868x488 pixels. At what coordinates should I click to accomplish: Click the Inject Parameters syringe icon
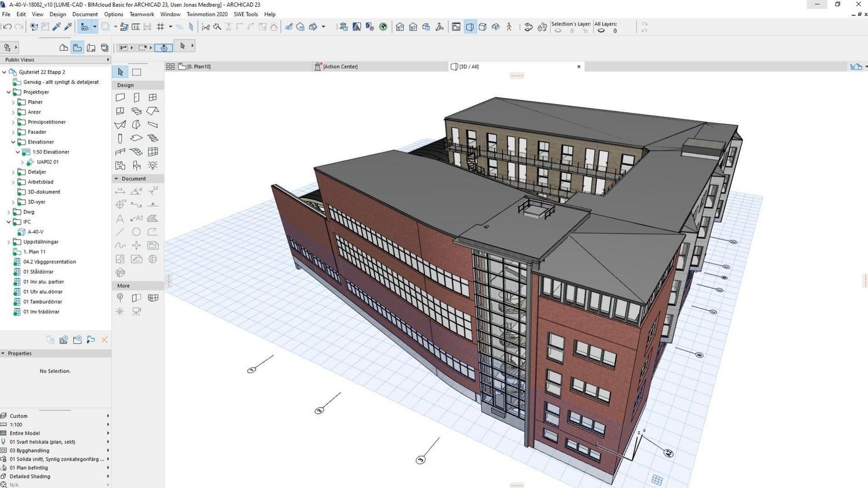click(x=68, y=27)
